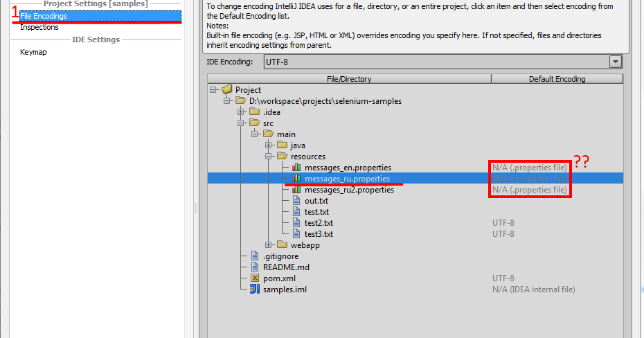Select test2.txt in the file tree

(319, 223)
